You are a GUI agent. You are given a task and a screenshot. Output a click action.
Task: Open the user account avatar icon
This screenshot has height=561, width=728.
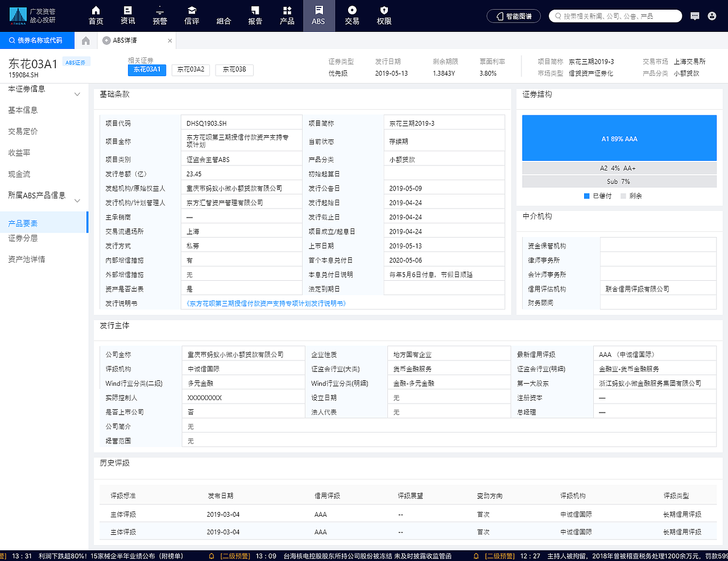(x=712, y=16)
